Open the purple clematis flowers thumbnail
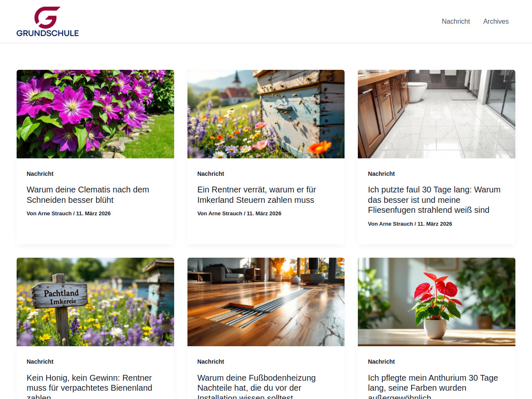This screenshot has height=399, width=532. point(95,114)
